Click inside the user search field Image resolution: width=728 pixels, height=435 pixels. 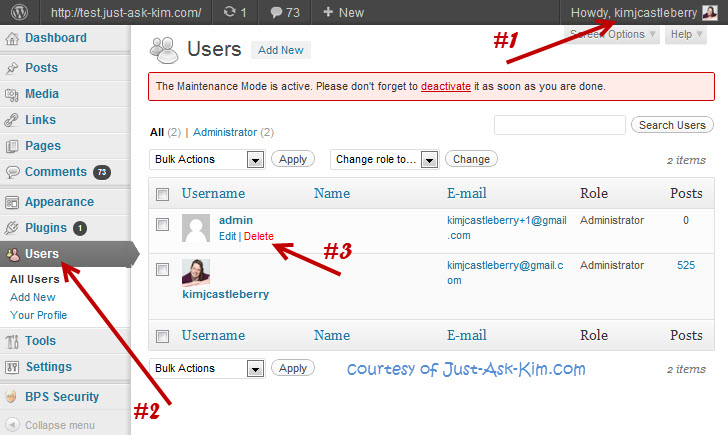559,125
